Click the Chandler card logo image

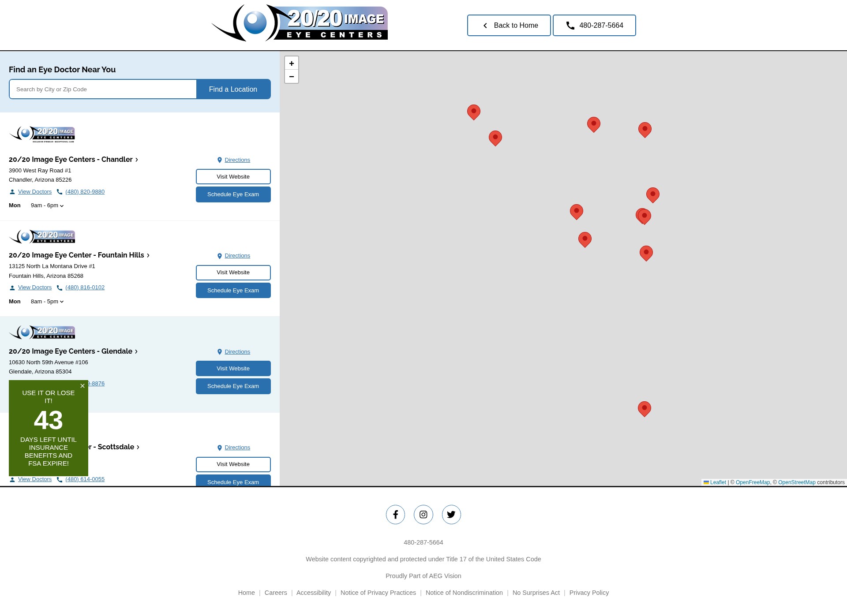click(42, 134)
